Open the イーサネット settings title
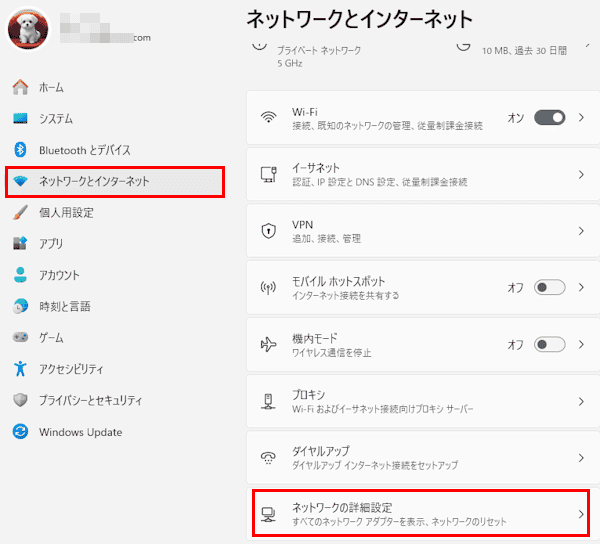The width and height of the screenshot is (600, 544). 316,168
